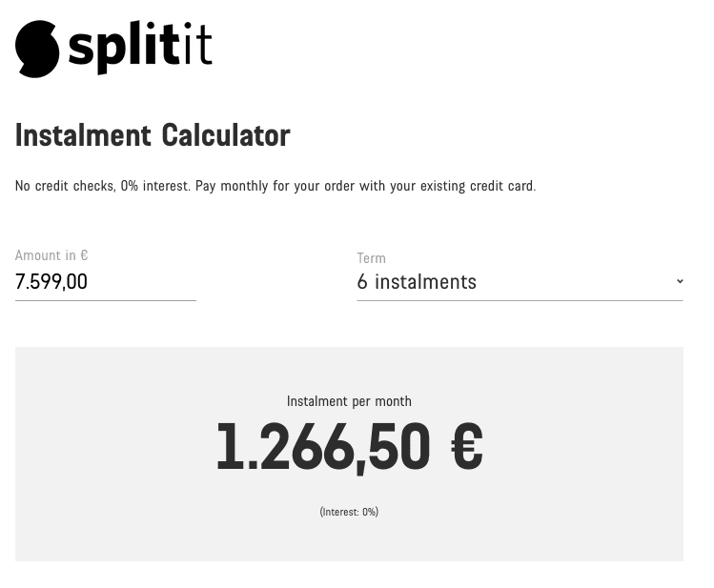
Task: Click the '(Interest: 0%)' note
Action: 349,512
